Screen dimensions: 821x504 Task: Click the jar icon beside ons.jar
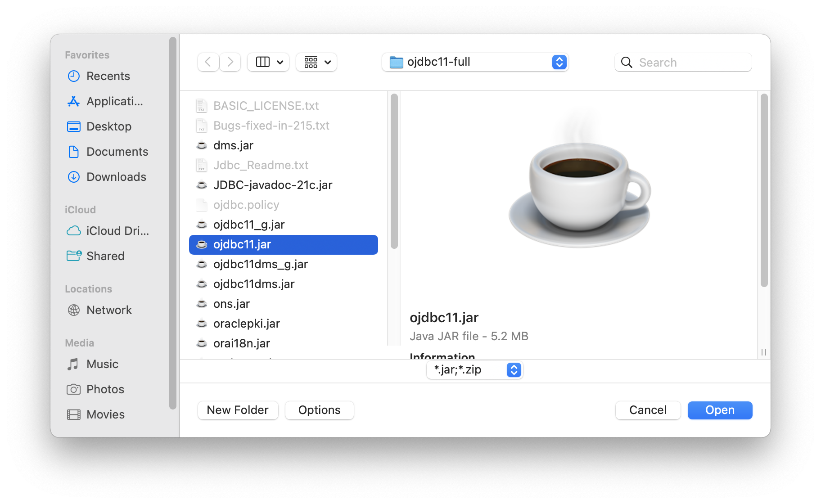click(202, 304)
